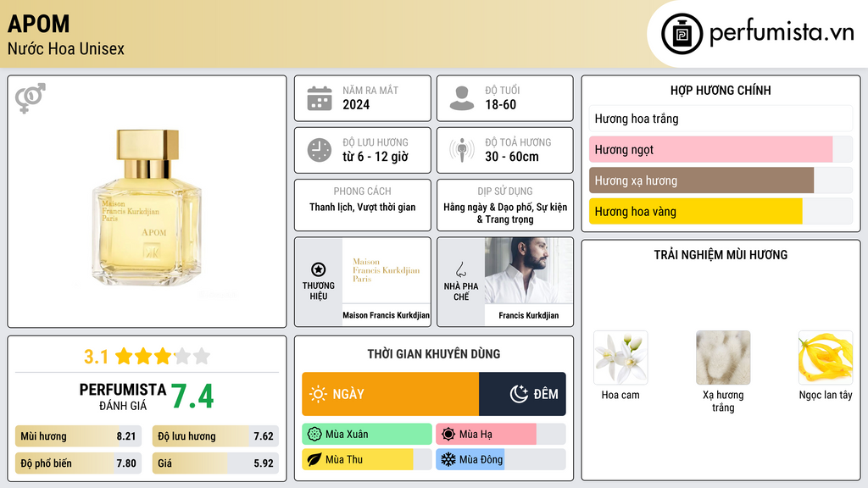Click the style text Thanh lịch, Vượt thời gian
The height and width of the screenshot is (488, 868).
pos(363,208)
